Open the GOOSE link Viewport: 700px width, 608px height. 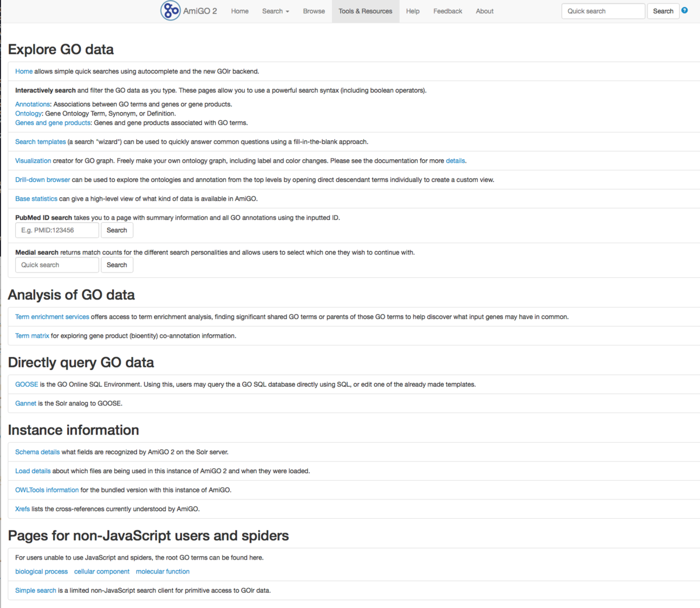27,385
